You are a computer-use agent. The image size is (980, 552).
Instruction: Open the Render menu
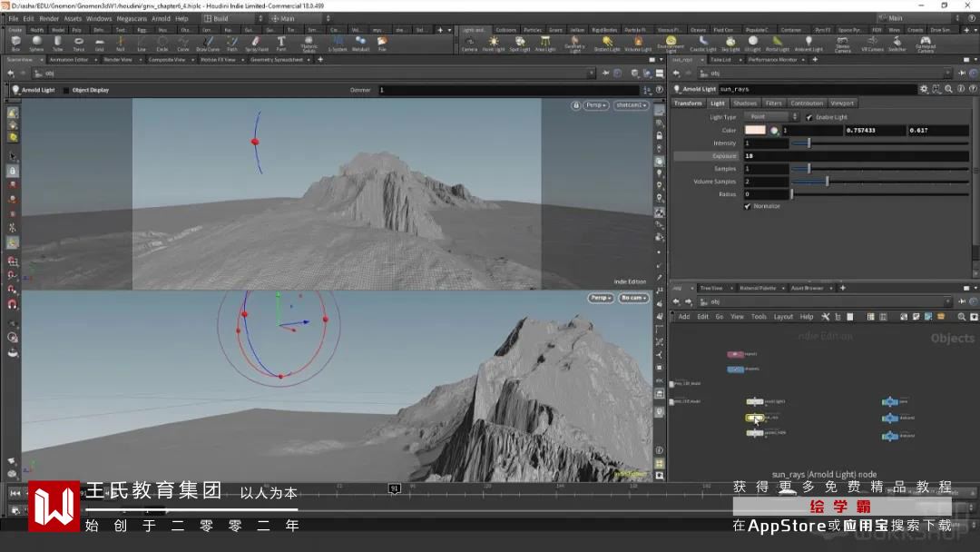[x=49, y=19]
